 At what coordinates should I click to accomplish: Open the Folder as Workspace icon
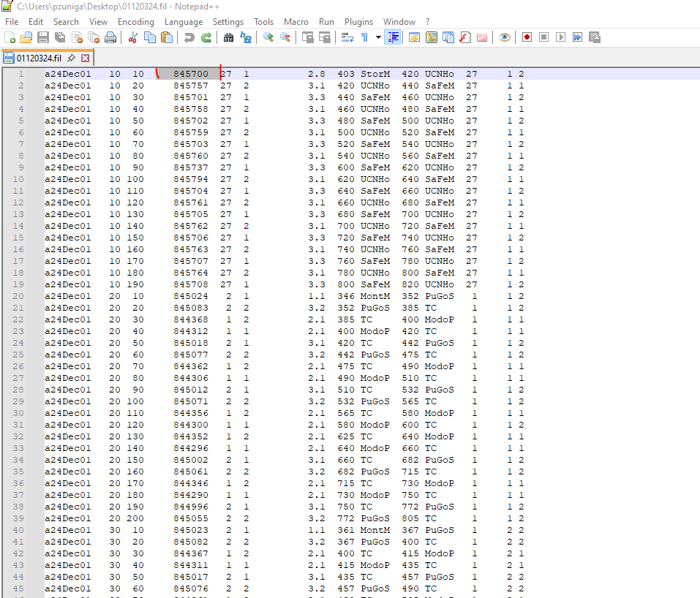pyautogui.click(x=482, y=37)
